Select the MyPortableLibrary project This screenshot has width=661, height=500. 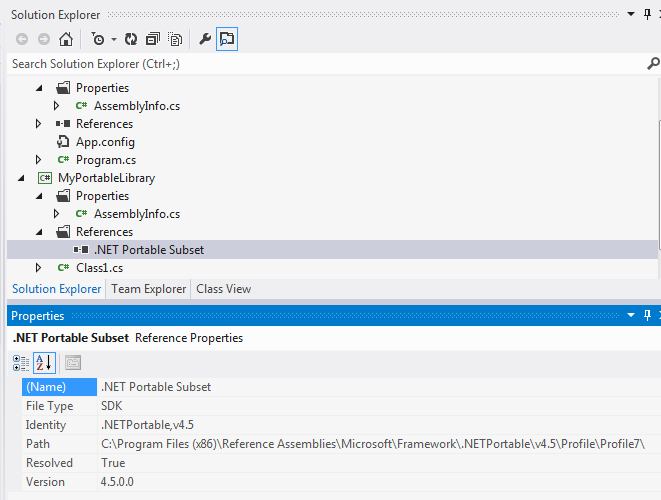(x=106, y=178)
